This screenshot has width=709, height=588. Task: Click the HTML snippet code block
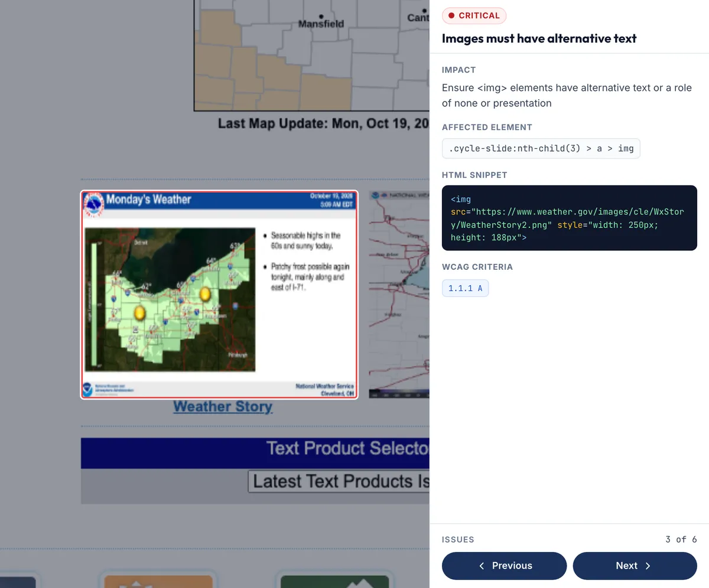click(x=570, y=218)
